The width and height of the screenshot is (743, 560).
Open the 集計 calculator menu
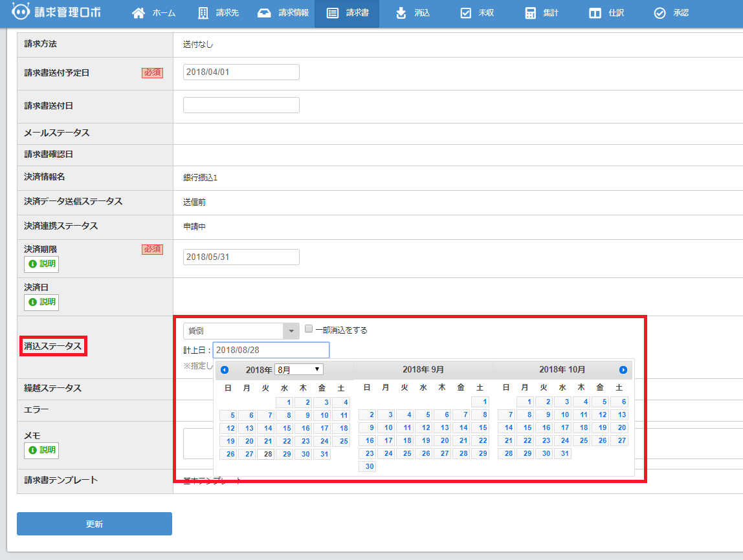(x=542, y=13)
